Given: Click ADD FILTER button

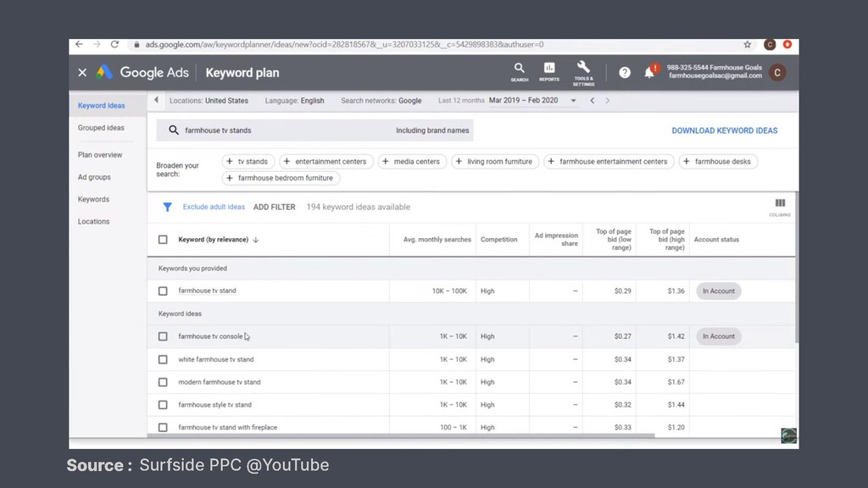Looking at the screenshot, I should pos(274,207).
